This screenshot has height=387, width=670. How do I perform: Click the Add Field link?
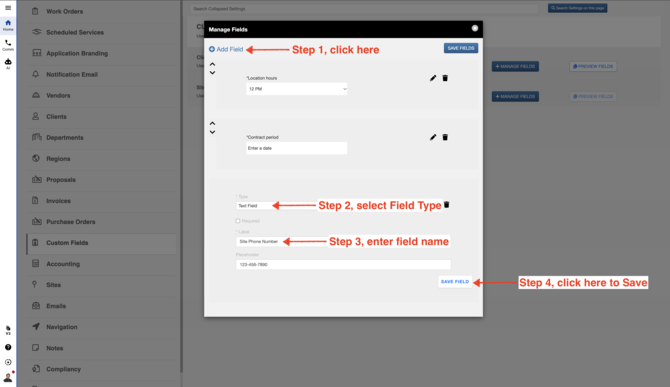point(226,49)
